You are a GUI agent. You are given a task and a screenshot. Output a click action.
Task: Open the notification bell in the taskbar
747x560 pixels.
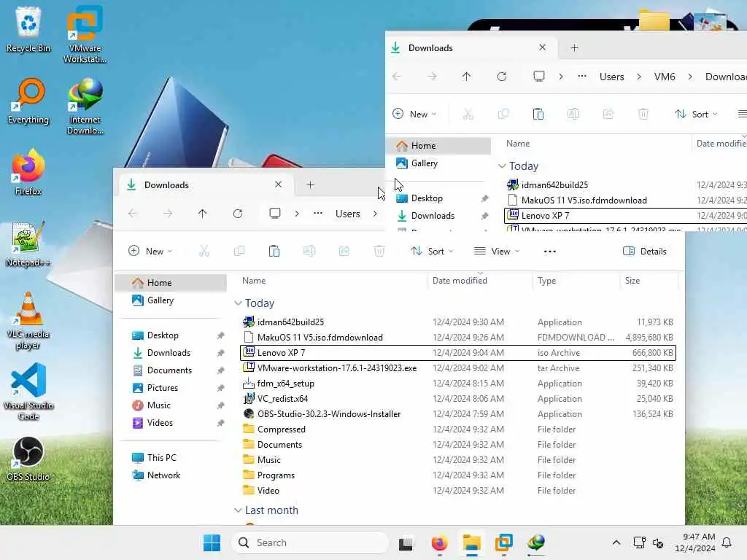pyautogui.click(x=727, y=542)
